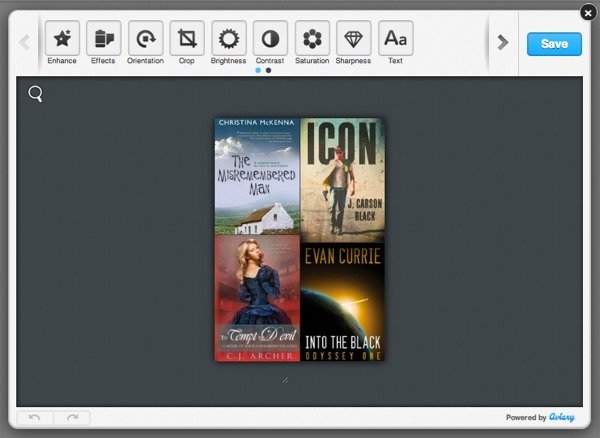Switch to second tool page dot
This screenshot has width=600, height=438.
269,70
